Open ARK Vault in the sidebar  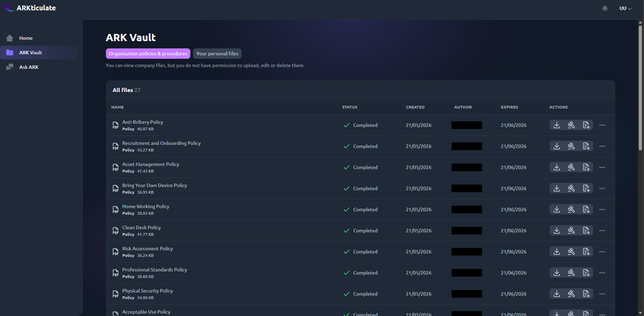(39, 53)
